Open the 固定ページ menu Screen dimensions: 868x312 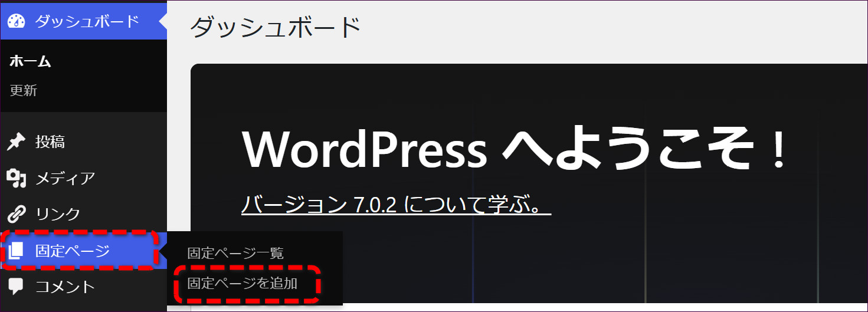[84, 251]
